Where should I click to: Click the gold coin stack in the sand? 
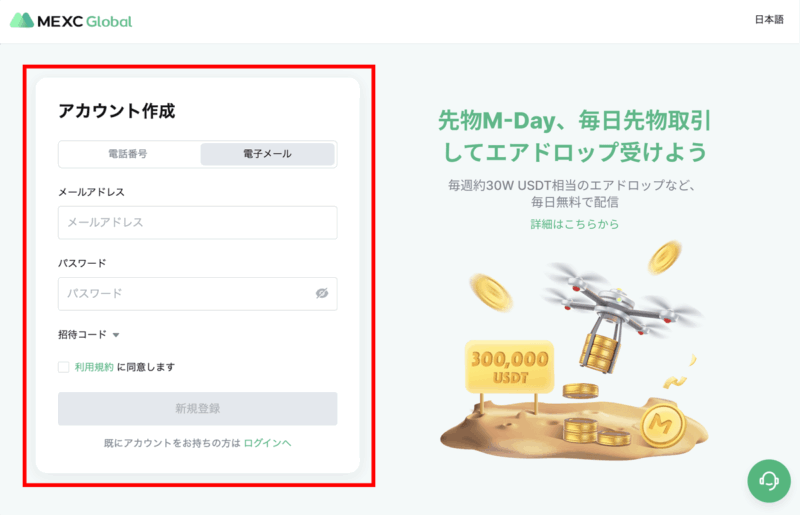pos(581,430)
